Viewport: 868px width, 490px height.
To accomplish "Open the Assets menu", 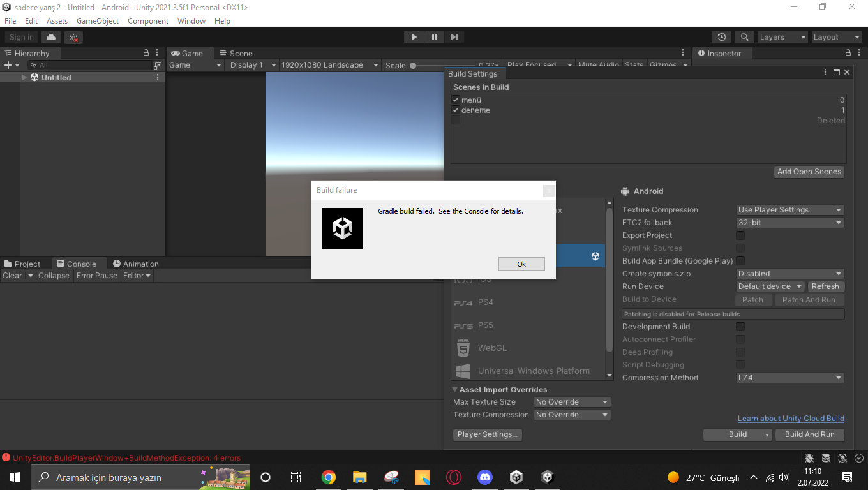I will click(57, 21).
